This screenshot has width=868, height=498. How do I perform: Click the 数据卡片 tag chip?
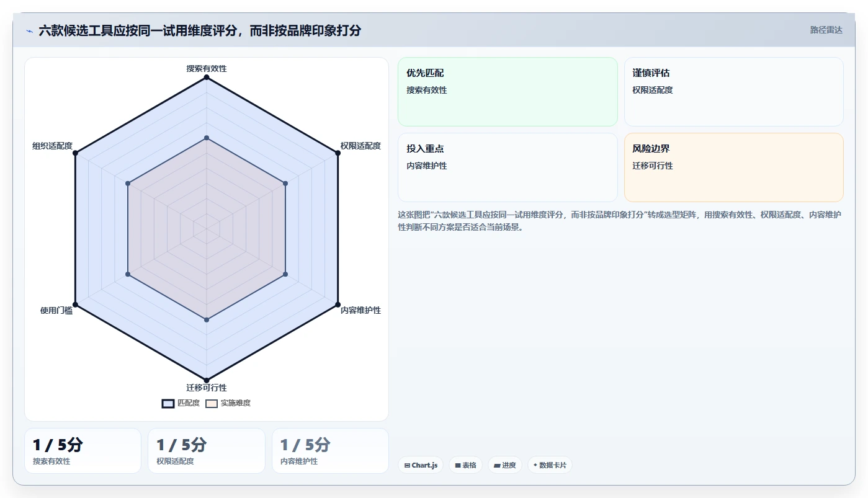click(550, 465)
